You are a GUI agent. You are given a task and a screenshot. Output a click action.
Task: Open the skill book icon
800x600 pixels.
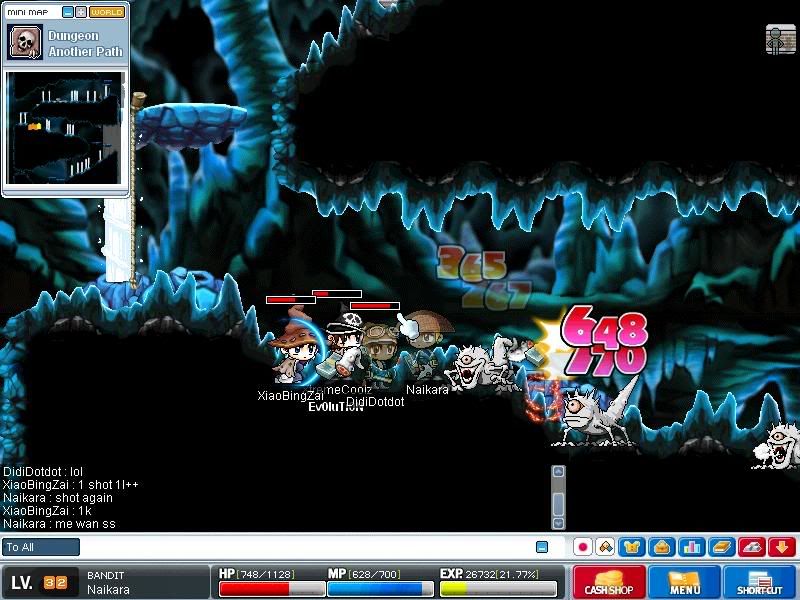722,547
